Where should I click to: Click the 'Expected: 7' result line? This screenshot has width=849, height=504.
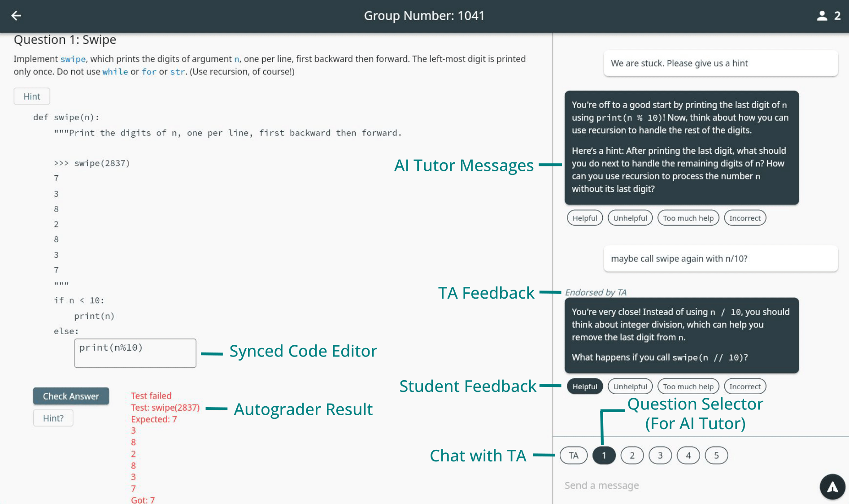pos(154,419)
